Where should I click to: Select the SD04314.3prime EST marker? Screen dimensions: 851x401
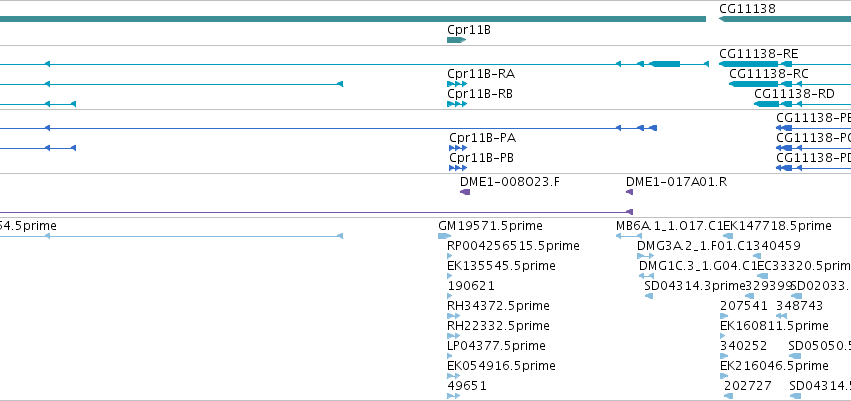pyautogui.click(x=649, y=296)
